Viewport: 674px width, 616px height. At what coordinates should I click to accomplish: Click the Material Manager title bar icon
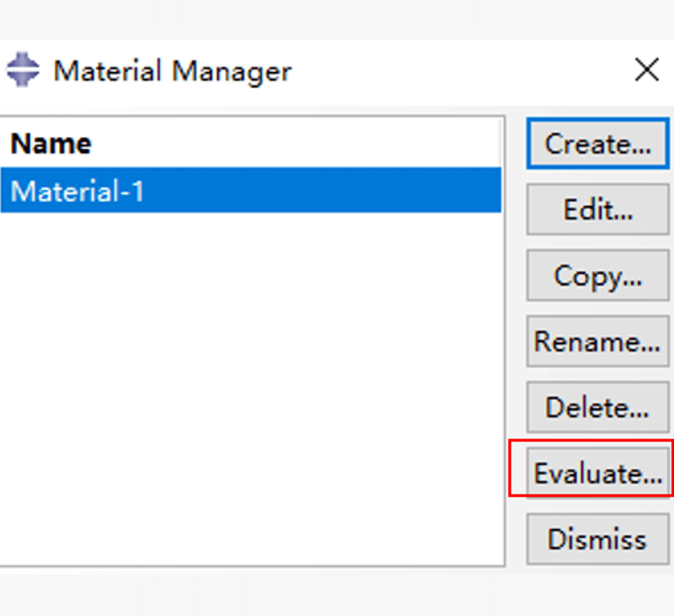23,70
